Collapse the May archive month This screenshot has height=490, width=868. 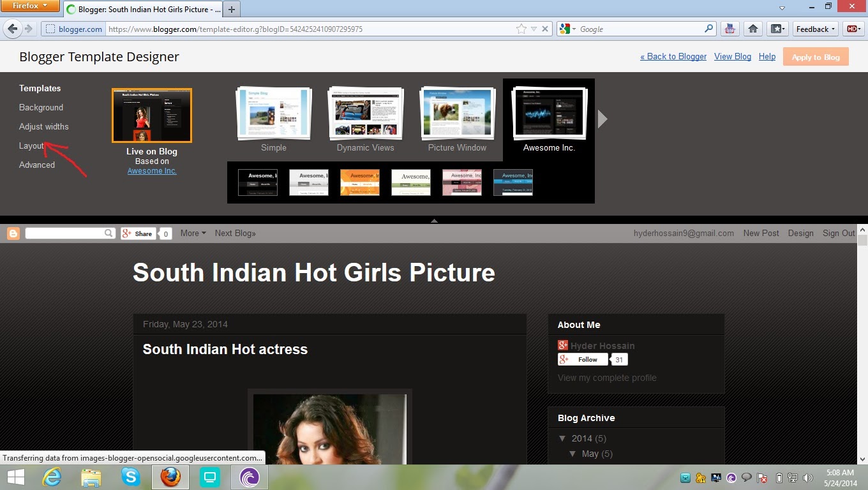coord(572,454)
